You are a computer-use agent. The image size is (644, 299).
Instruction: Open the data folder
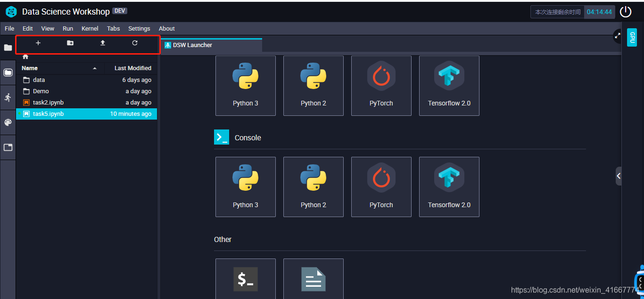(86, 80)
